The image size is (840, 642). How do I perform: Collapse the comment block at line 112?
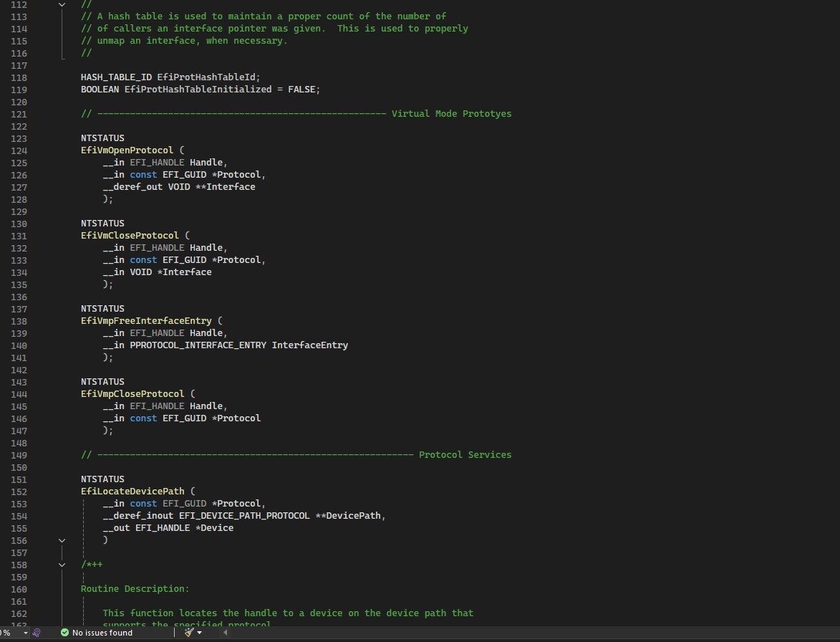[62, 4]
